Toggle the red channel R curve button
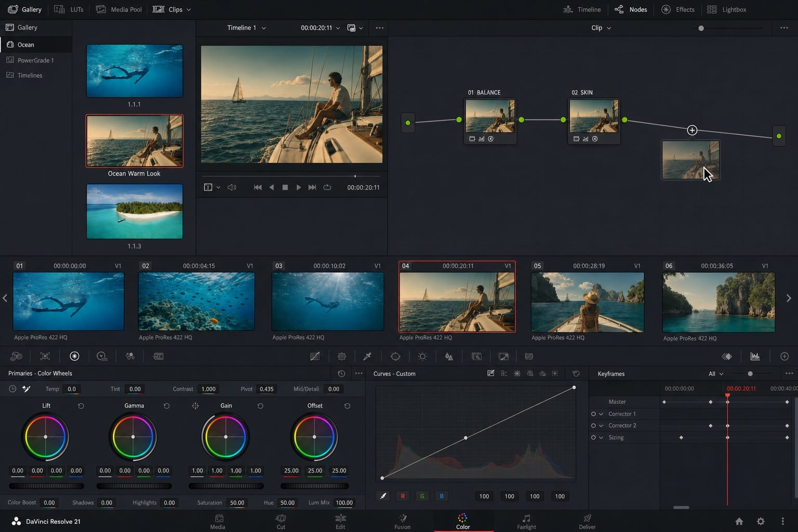Image resolution: width=798 pixels, height=532 pixels. (403, 496)
